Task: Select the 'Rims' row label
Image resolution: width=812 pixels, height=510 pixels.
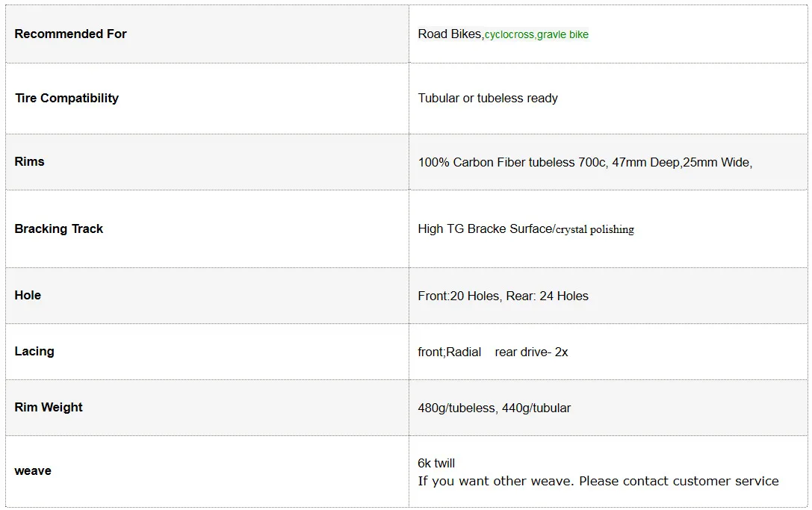Action: [x=30, y=161]
